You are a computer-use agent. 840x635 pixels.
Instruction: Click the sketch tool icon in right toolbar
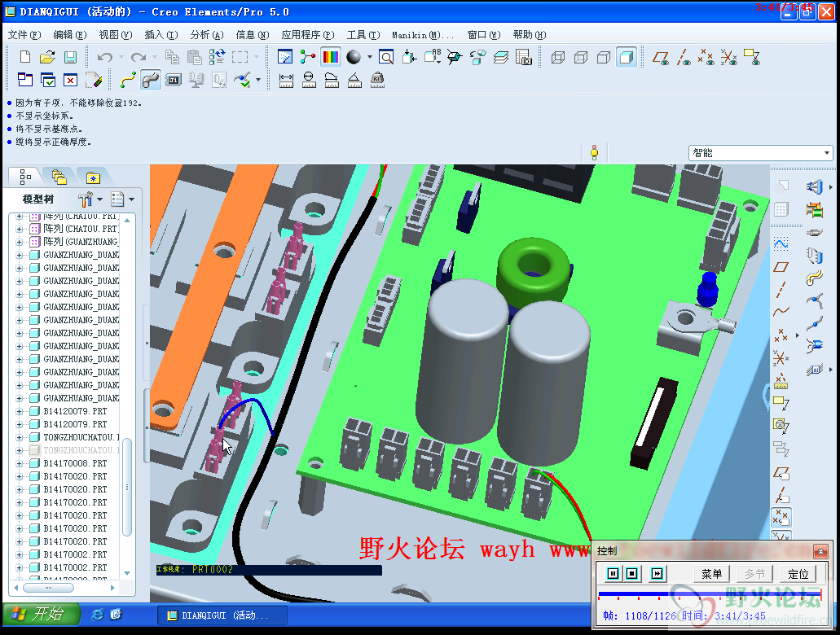(781, 243)
